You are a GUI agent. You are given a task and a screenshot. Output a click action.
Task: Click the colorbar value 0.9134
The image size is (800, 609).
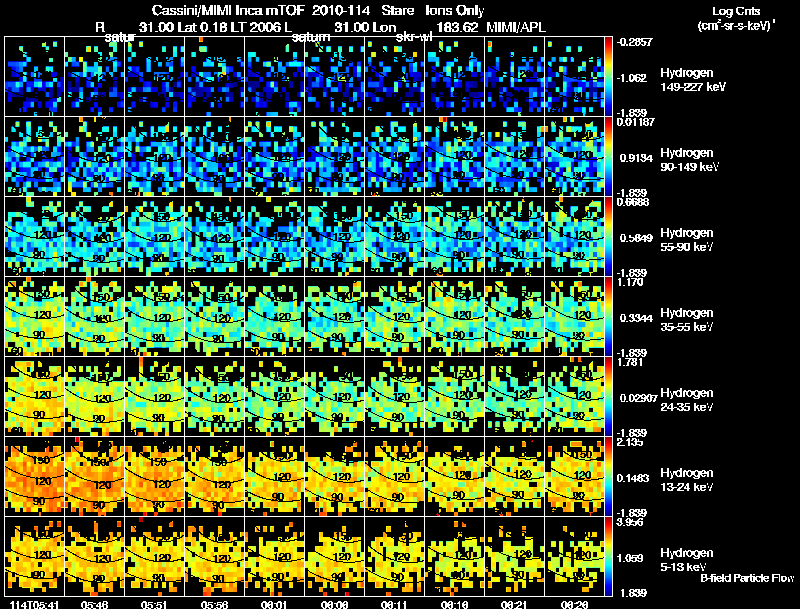(x=636, y=158)
